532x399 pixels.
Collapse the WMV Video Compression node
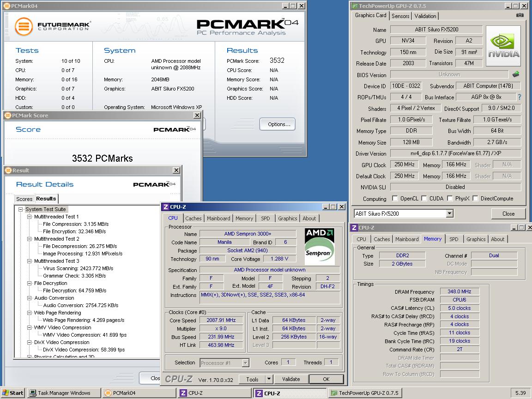tap(29, 328)
